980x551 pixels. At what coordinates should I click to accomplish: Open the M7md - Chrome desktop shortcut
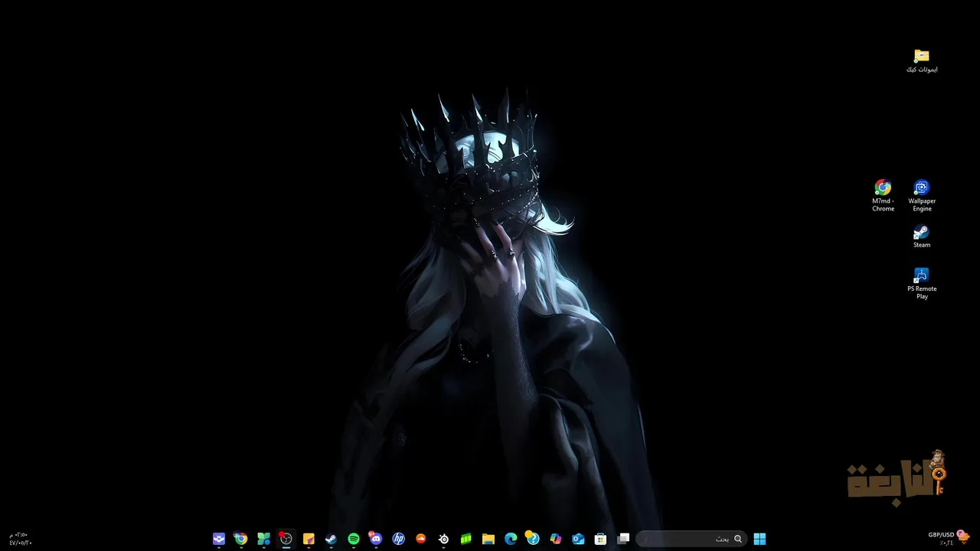point(883,195)
